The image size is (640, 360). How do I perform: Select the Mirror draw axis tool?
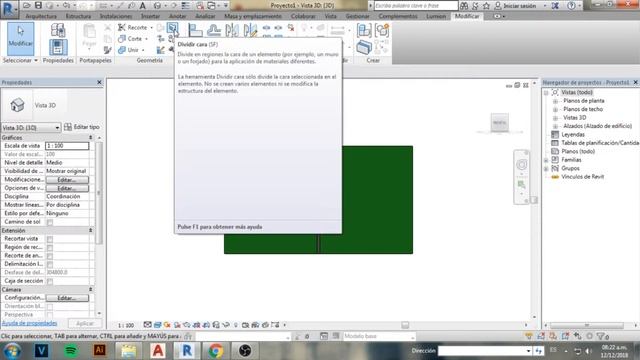click(250, 30)
